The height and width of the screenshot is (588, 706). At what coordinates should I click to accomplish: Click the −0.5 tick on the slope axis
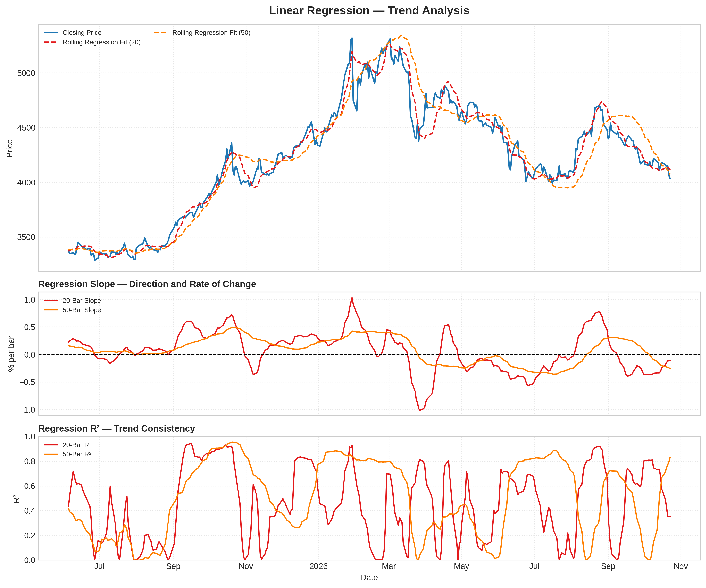(x=27, y=382)
